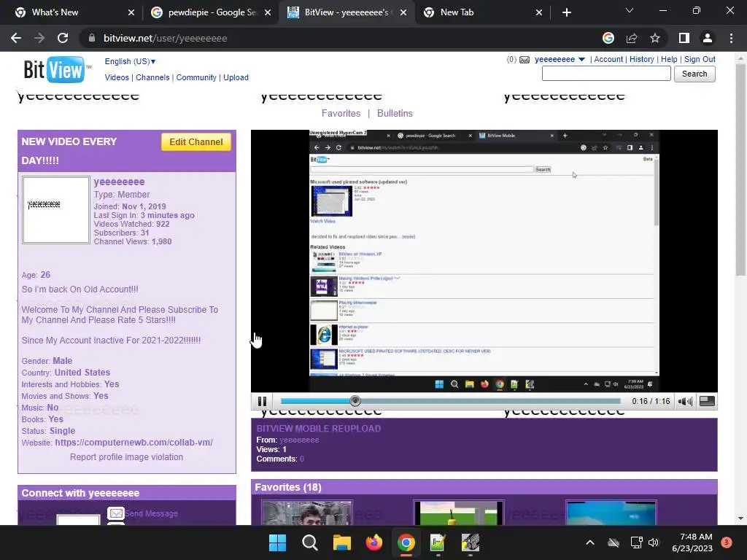Open File Explorer from taskbar
The height and width of the screenshot is (560, 747).
pyautogui.click(x=341, y=542)
